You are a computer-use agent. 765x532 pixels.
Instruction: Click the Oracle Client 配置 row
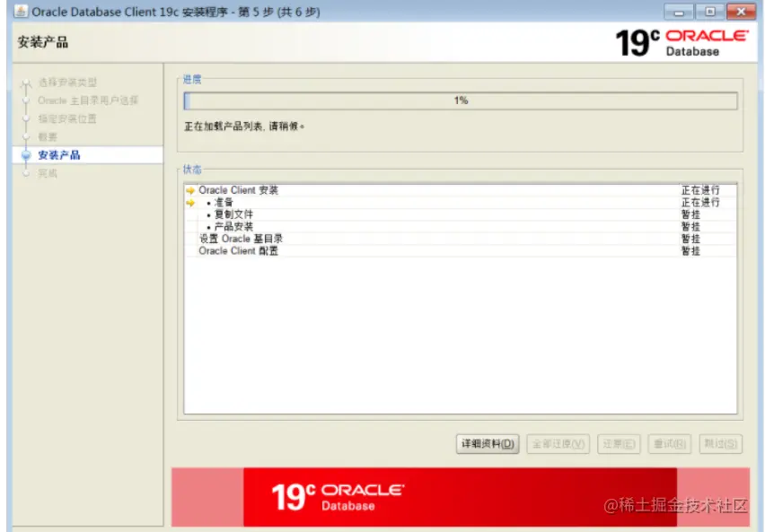coord(461,251)
